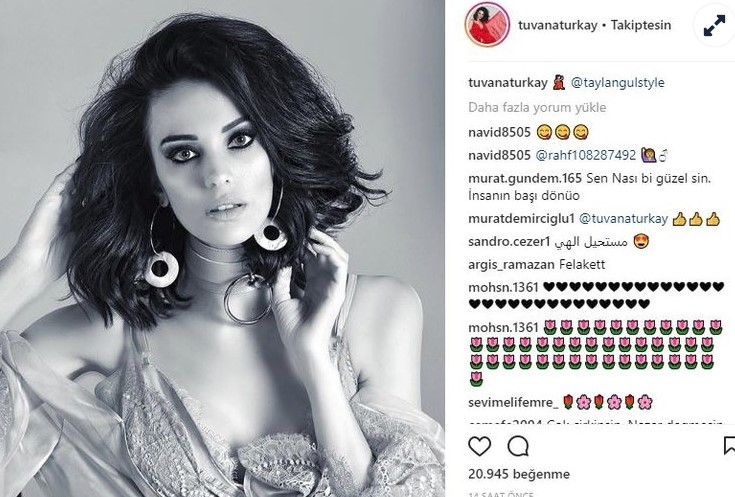Click the @tuvanaturkay mention in a comment
The width and height of the screenshot is (735, 497).
coord(623,218)
